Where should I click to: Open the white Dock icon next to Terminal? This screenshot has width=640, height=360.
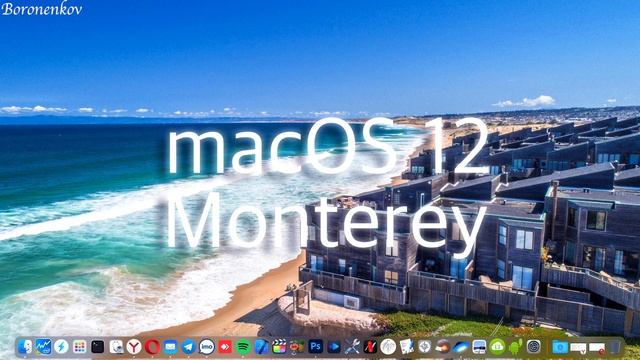point(116,347)
